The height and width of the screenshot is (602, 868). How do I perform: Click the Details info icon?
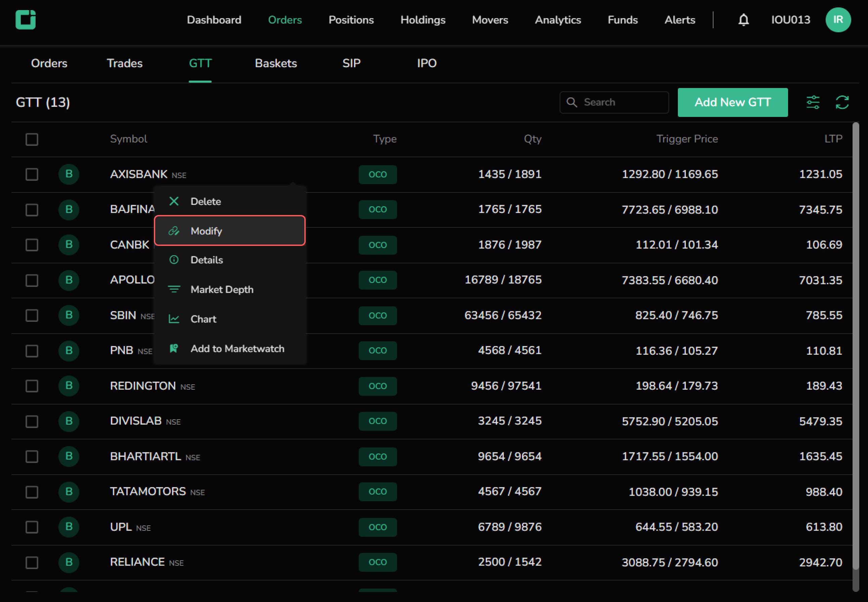point(174,260)
